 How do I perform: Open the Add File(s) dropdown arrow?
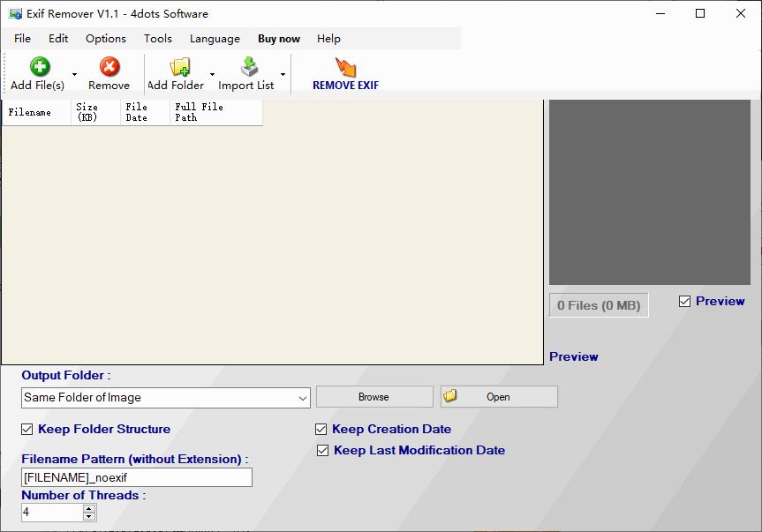74,74
